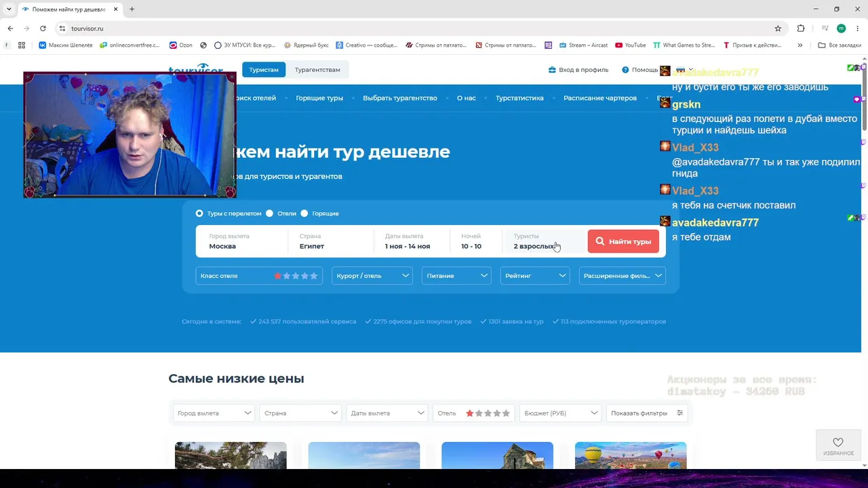The image size is (868, 488).
Task: Open the browser extensions puzzle icon
Action: 801,28
